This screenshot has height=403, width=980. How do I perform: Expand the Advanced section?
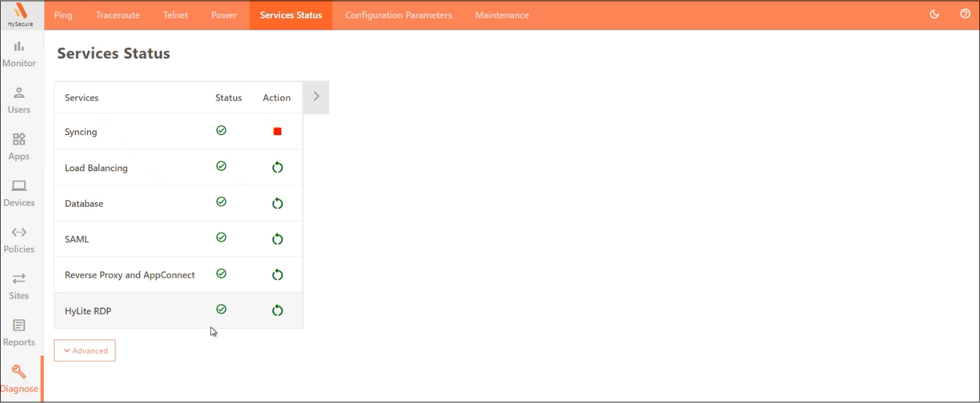tap(85, 351)
